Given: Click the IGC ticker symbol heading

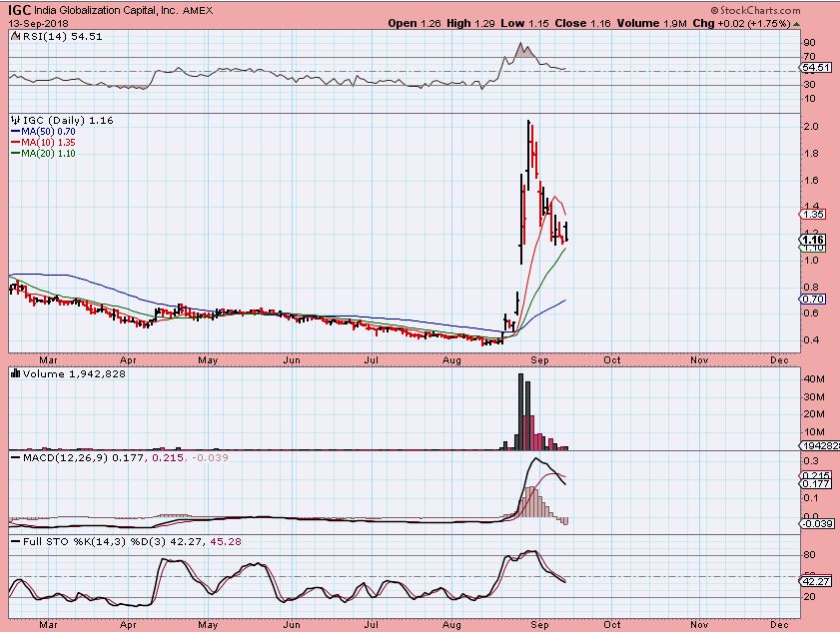Looking at the screenshot, I should [x=20, y=10].
